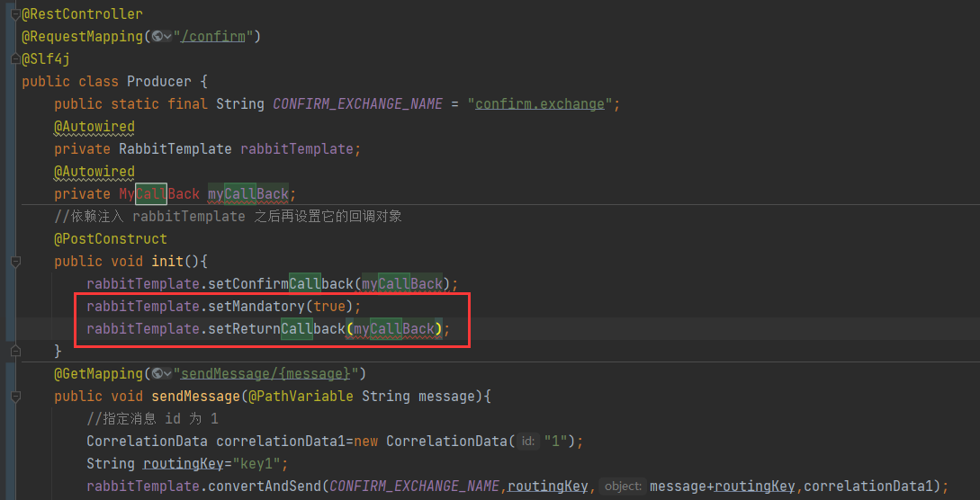Viewport: 980px width, 500px height.
Task: Click the comment "//指定消息 id 为 1"
Action: coord(153,419)
